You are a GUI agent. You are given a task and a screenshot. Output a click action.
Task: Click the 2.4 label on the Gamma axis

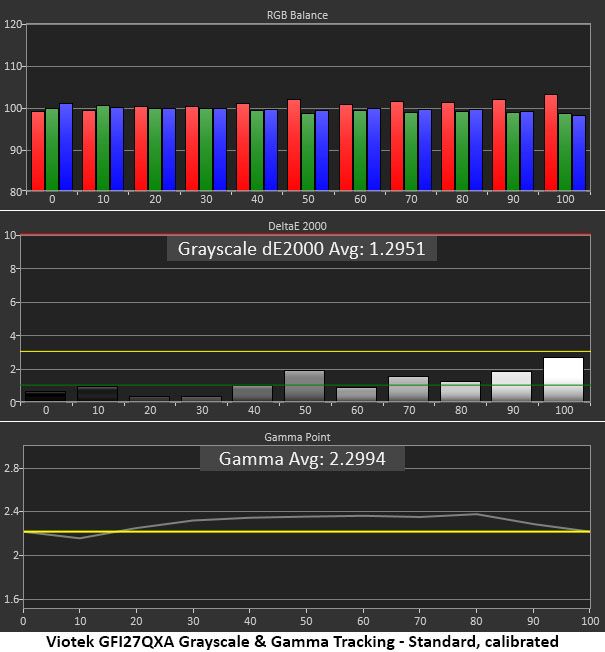pyautogui.click(x=12, y=511)
